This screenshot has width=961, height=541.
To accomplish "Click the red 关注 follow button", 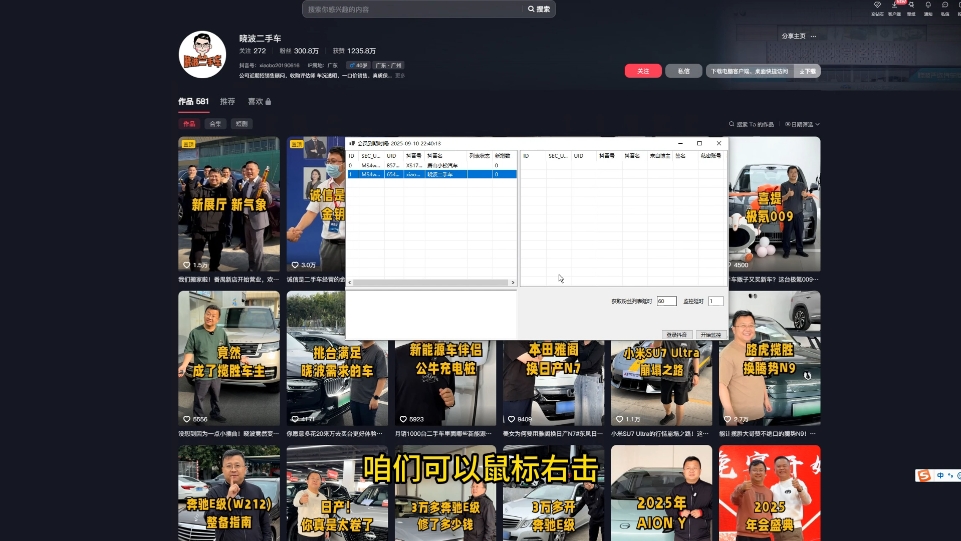I will 643,71.
